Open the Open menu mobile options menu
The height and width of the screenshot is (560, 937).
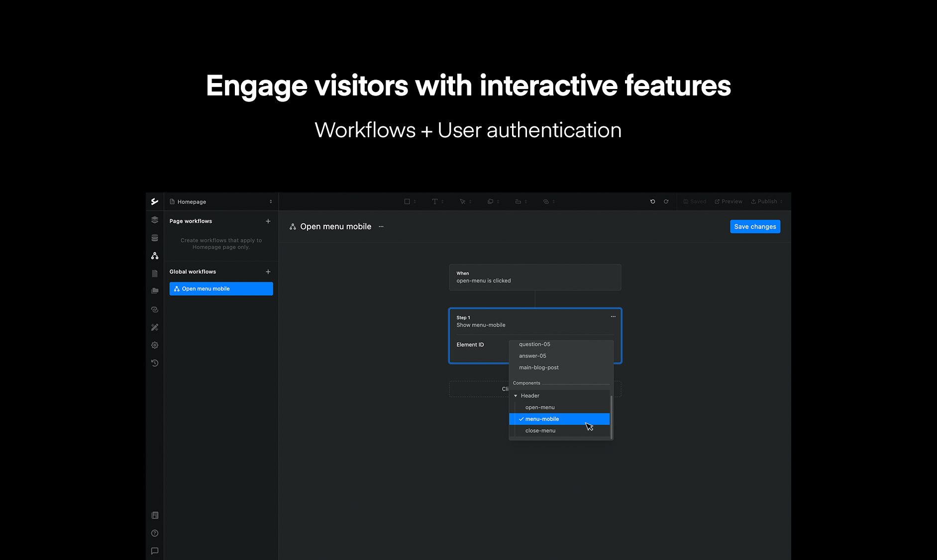click(381, 226)
